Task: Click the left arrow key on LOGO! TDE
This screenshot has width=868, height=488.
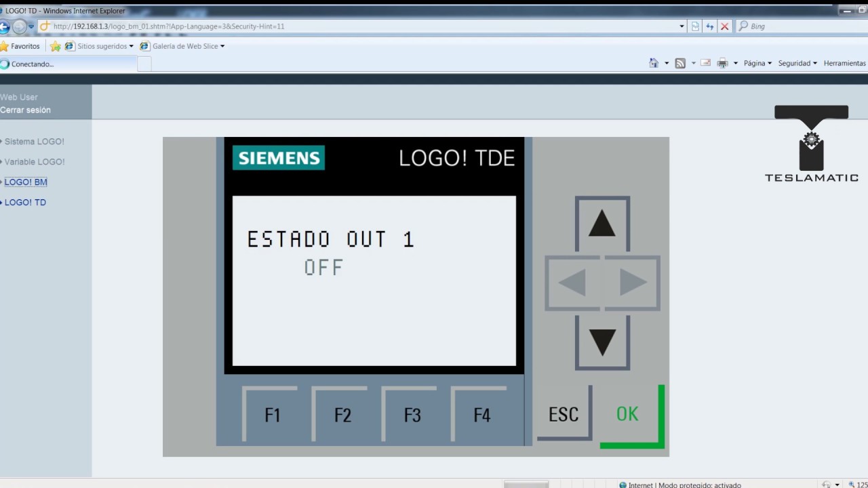Action: point(572,283)
